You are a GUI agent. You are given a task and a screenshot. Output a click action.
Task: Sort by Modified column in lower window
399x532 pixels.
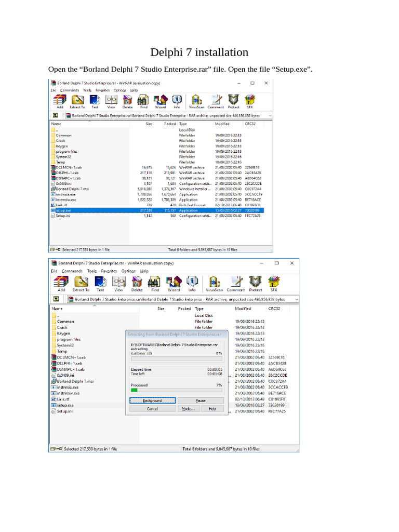pyautogui.click(x=249, y=309)
